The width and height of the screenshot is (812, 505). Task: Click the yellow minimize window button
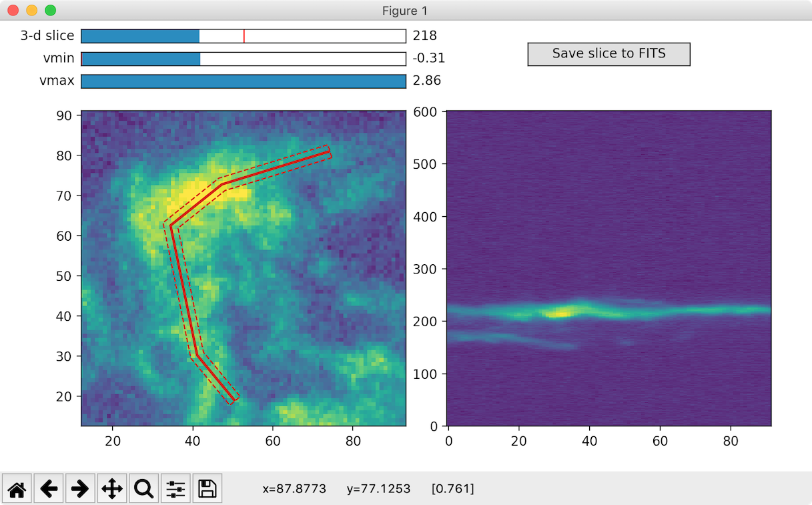(31, 11)
